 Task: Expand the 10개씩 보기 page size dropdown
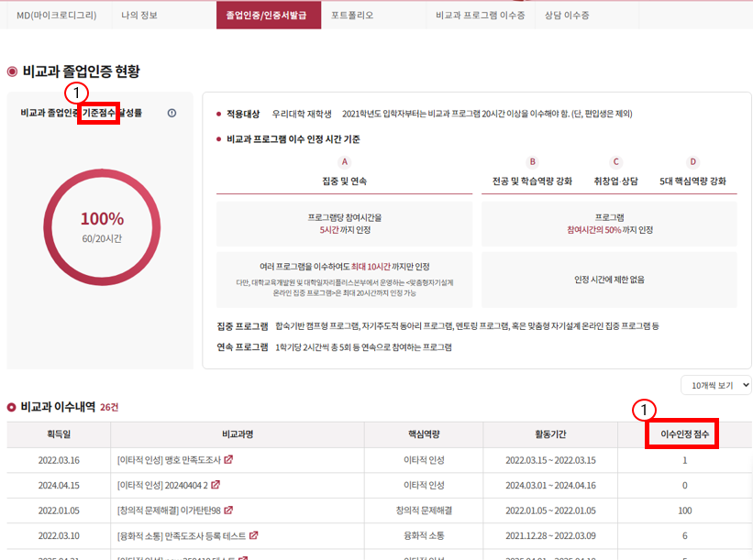(x=715, y=385)
